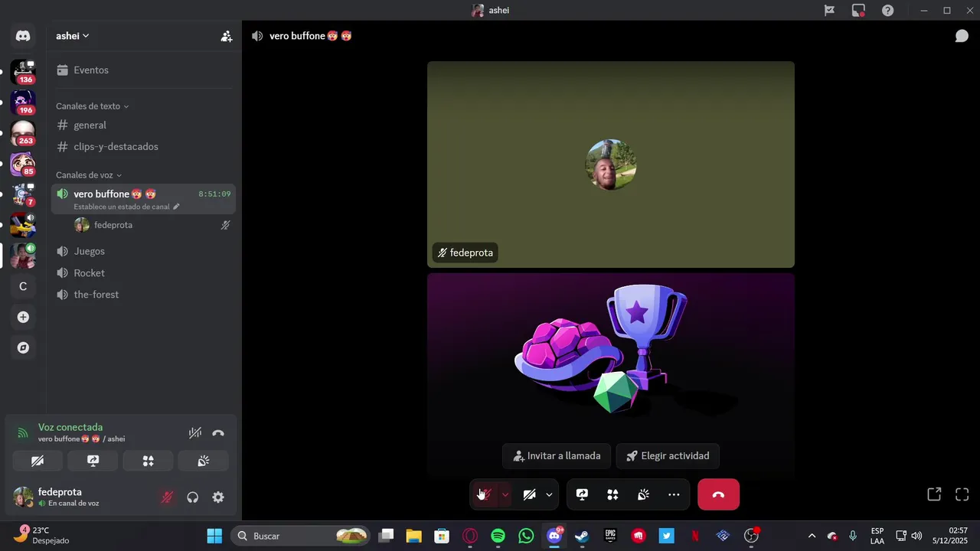Click fedeprota under vero buffone channel
The image size is (980, 551).
click(x=152, y=225)
